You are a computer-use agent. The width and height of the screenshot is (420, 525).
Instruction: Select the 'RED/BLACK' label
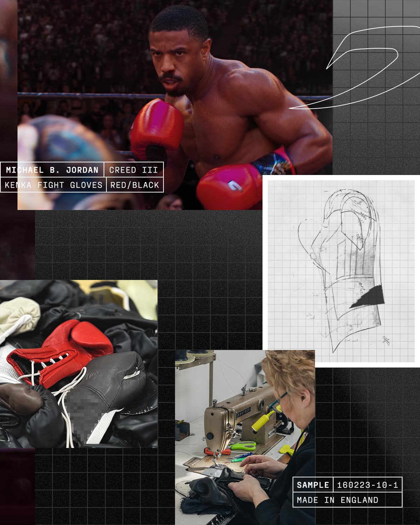(x=135, y=185)
